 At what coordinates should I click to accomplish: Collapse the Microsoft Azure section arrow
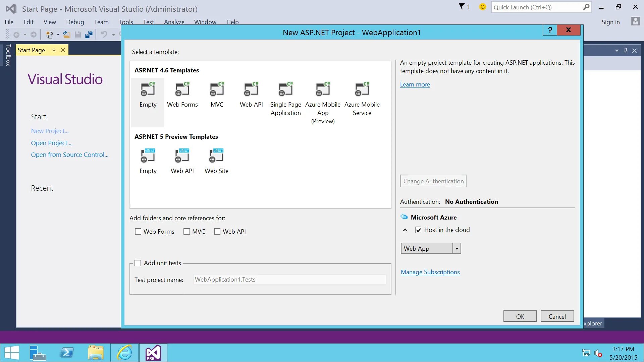[x=405, y=230]
